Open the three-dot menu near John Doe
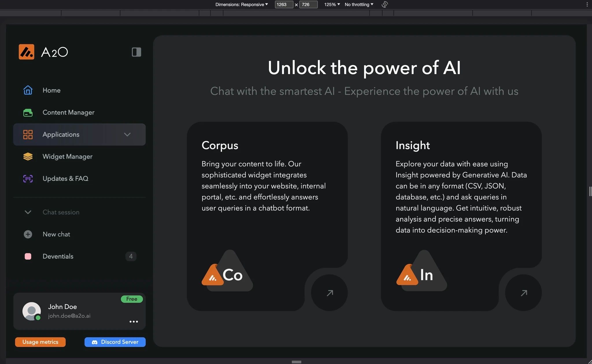This screenshot has width=592, height=364. (134, 322)
